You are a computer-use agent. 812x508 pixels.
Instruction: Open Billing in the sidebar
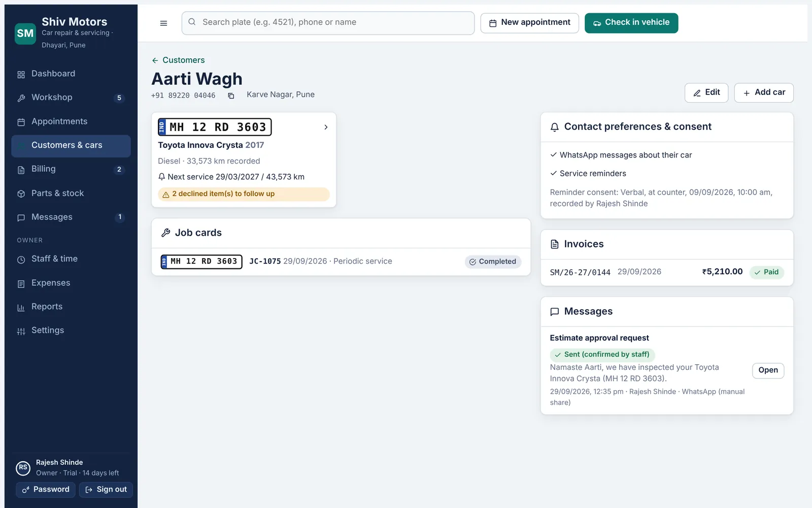(x=71, y=169)
